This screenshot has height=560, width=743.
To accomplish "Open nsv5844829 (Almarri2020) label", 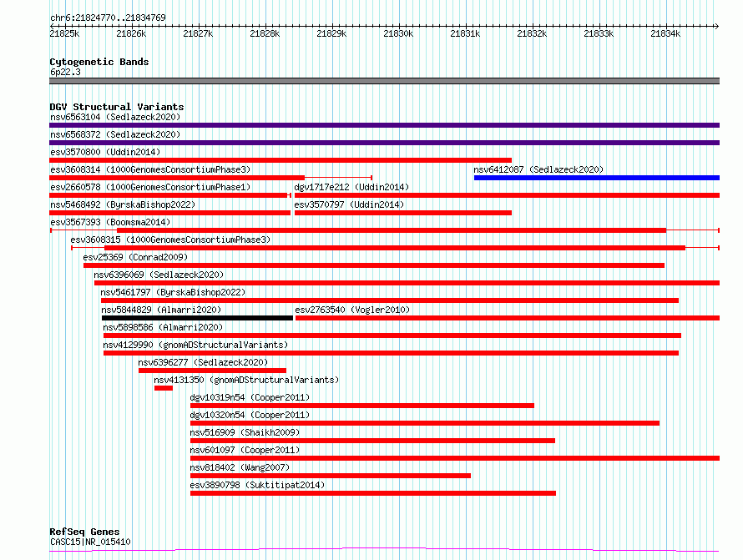I will pyautogui.click(x=161, y=310).
